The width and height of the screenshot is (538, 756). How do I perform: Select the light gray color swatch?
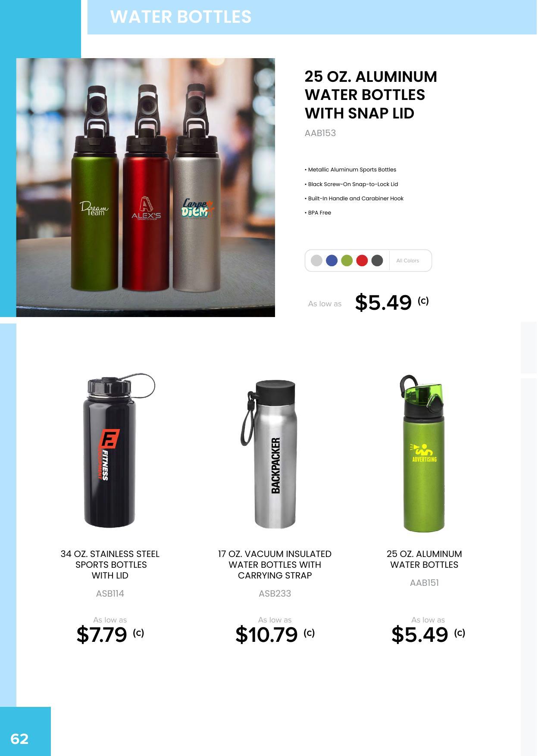[x=316, y=261]
